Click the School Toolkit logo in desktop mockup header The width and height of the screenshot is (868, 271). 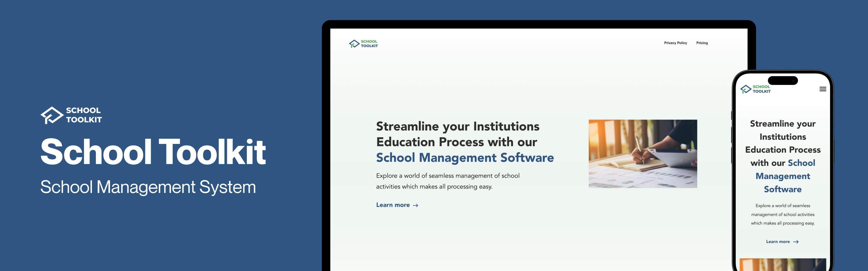363,44
